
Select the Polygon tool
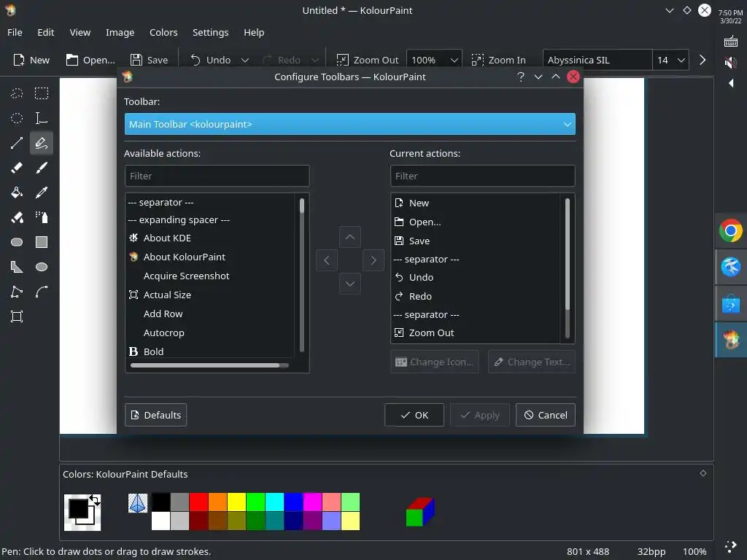[17, 267]
